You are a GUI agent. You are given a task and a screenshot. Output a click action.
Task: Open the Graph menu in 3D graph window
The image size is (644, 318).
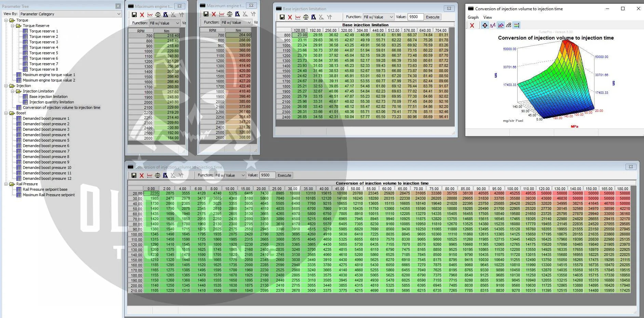click(x=473, y=17)
